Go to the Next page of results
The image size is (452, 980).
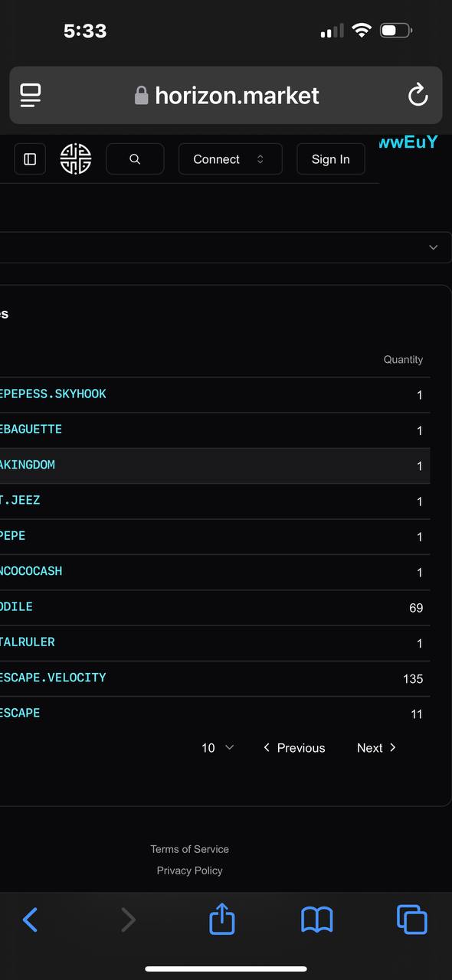(376, 748)
